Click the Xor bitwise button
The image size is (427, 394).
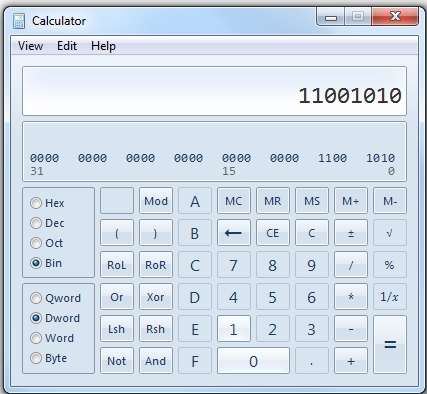156,297
